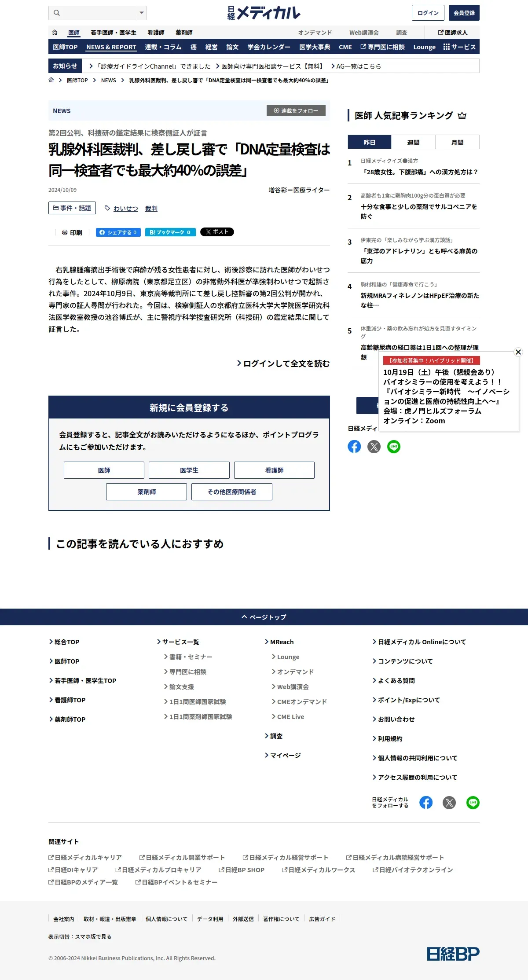Open footer link よくある質問
528x980 pixels.
(394, 681)
